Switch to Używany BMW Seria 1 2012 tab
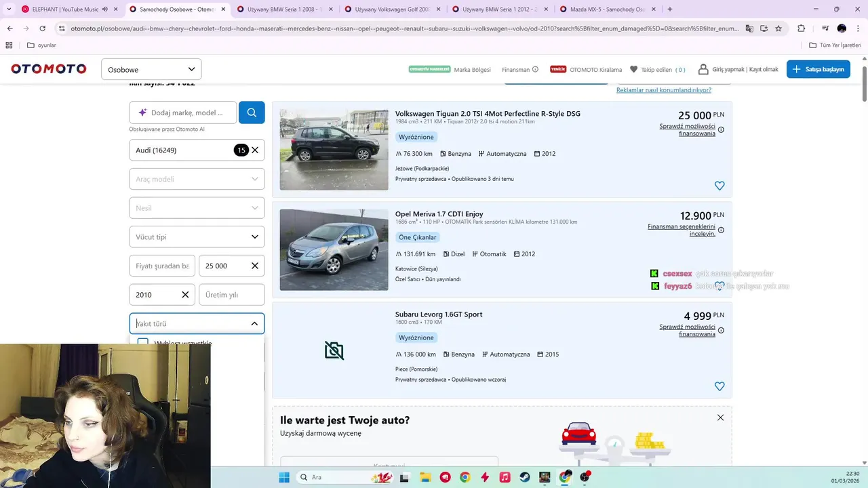This screenshot has height=488, width=868. [x=499, y=9]
